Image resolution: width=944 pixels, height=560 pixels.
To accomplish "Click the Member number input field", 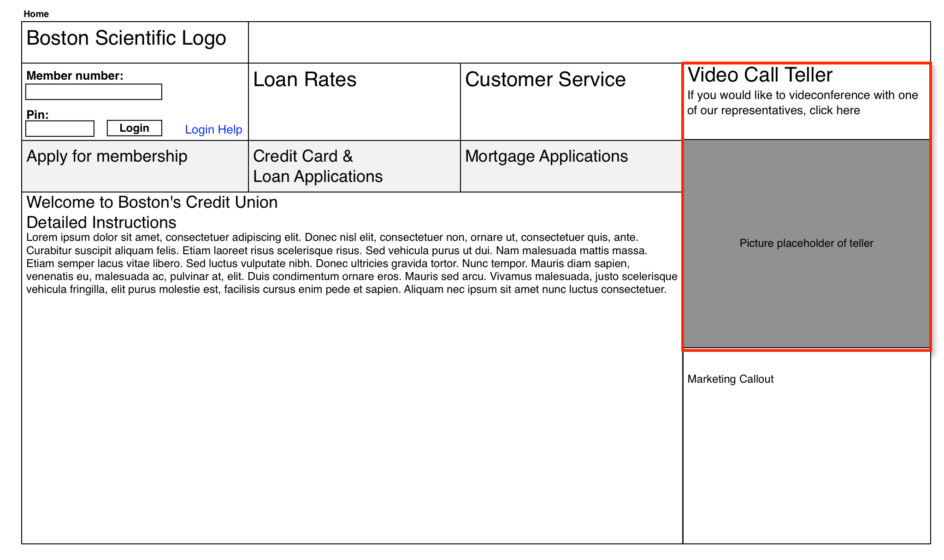I will (x=94, y=92).
